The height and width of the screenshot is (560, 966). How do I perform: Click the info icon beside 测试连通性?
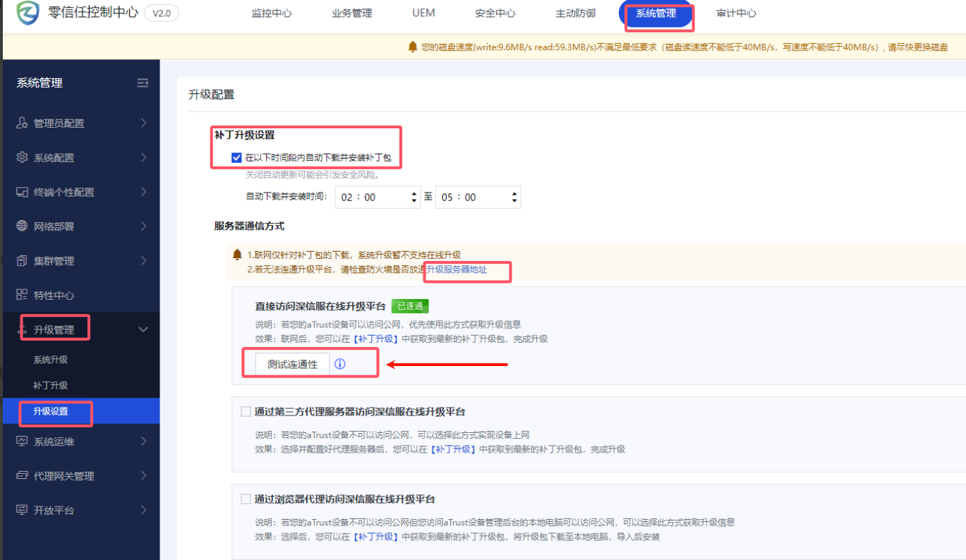pyautogui.click(x=340, y=365)
